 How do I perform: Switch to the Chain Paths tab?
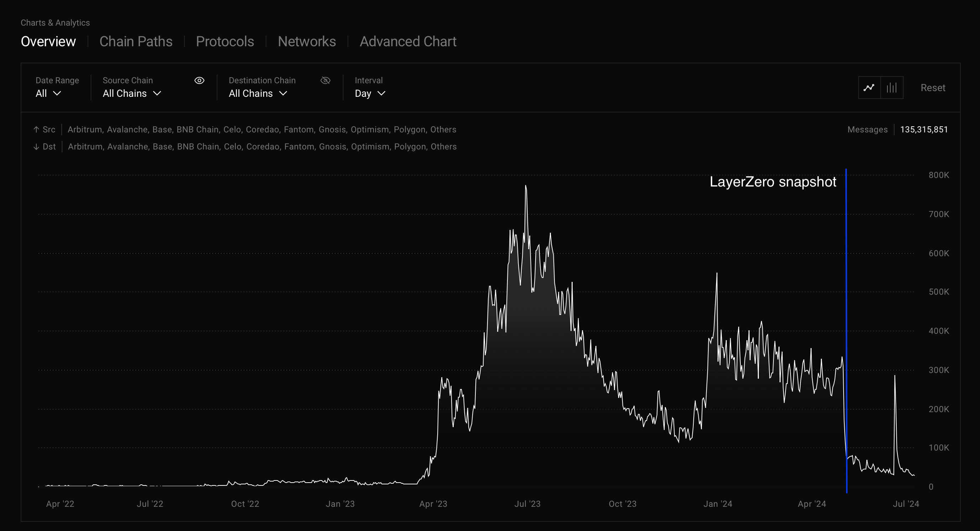[x=136, y=41]
